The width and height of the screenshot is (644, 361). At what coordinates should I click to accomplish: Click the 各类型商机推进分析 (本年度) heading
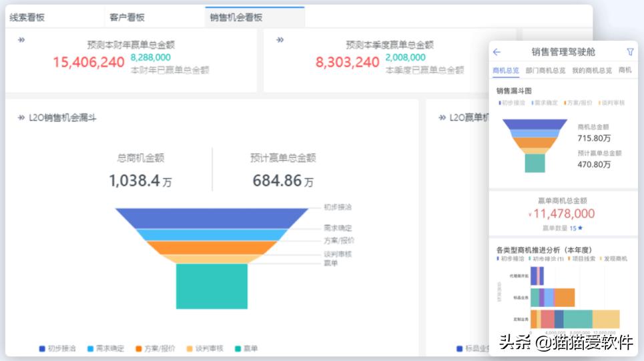tap(544, 250)
